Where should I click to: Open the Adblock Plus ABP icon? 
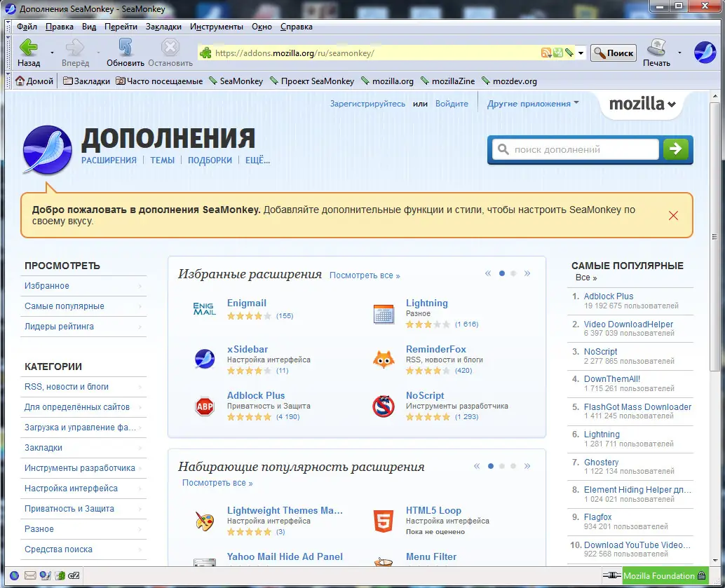(x=204, y=406)
